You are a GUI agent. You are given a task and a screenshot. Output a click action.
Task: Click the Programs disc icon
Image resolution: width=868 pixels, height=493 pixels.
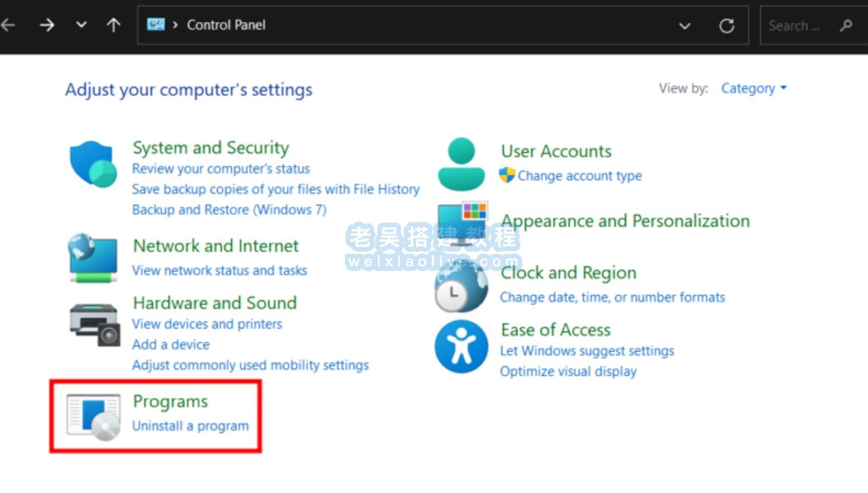[94, 417]
